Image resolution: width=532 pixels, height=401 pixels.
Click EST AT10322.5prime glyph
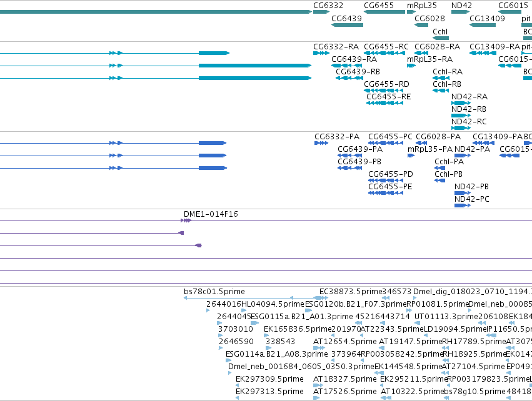point(386,399)
